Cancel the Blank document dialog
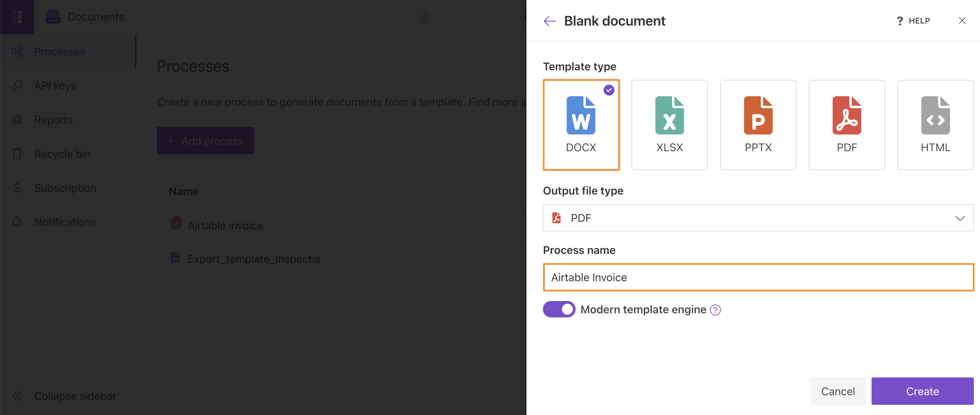 click(838, 391)
